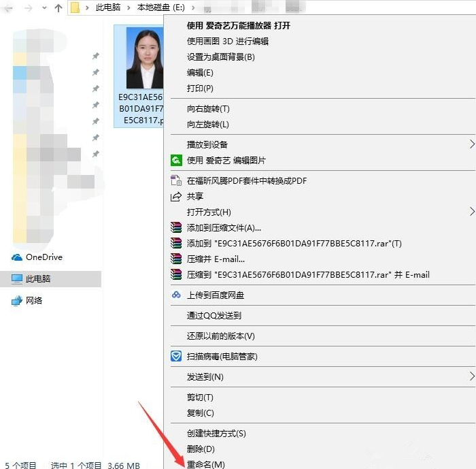The width and height of the screenshot is (476, 469).
Task: Choose 压缩到 rar 并 E-mail entry
Action: pos(308,275)
